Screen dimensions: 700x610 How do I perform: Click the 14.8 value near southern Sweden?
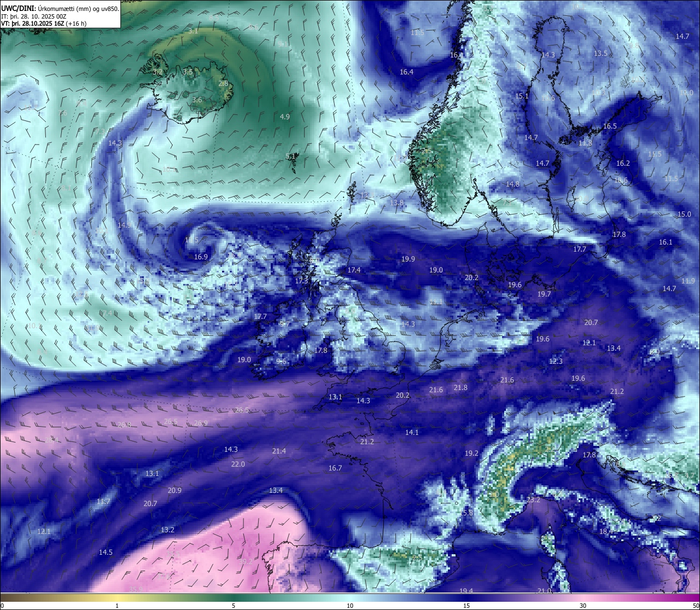[512, 184]
